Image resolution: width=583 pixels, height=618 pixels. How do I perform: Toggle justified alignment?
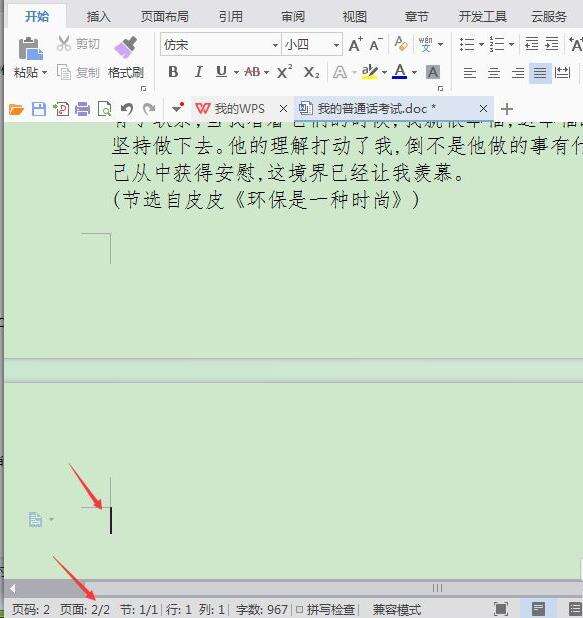540,73
